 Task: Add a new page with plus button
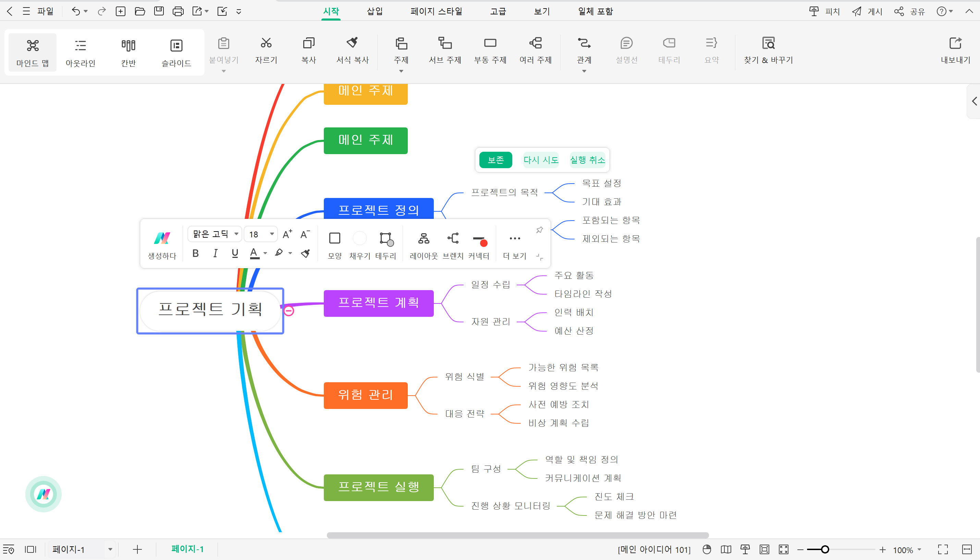137,549
